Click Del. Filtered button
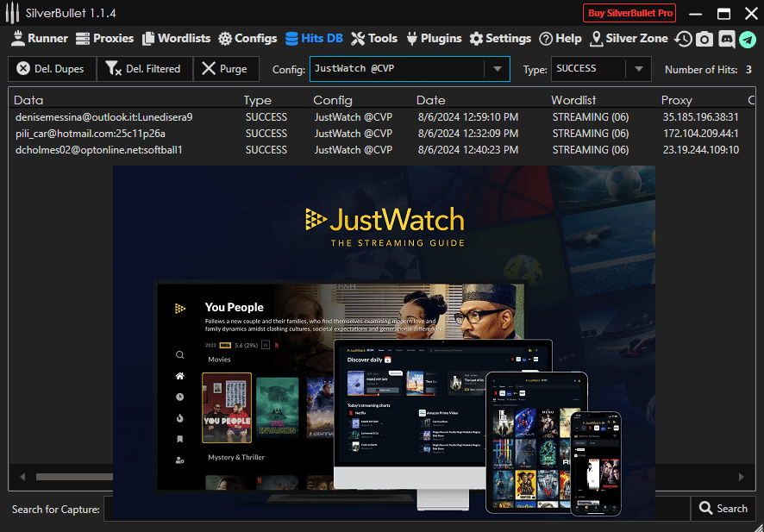Screen dimensions: 764x532 (145, 69)
